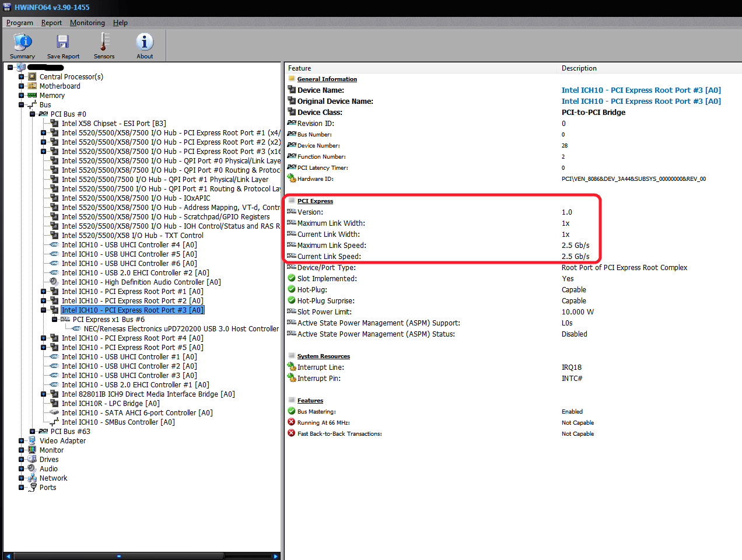This screenshot has height=560, width=742.
Task: Collapse ICH10 PCI Express Root Port #3 [A0]
Action: point(44,310)
